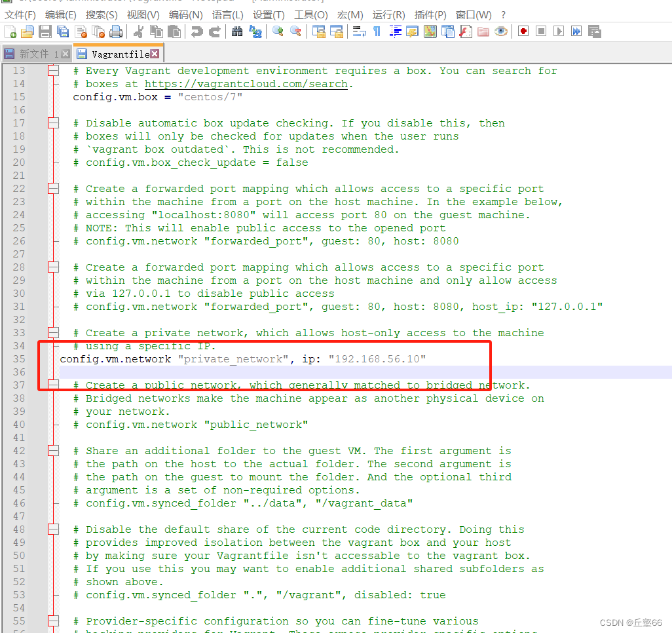Undo the last edit via the toolbar arrow
The image size is (672, 633).
[x=196, y=31]
